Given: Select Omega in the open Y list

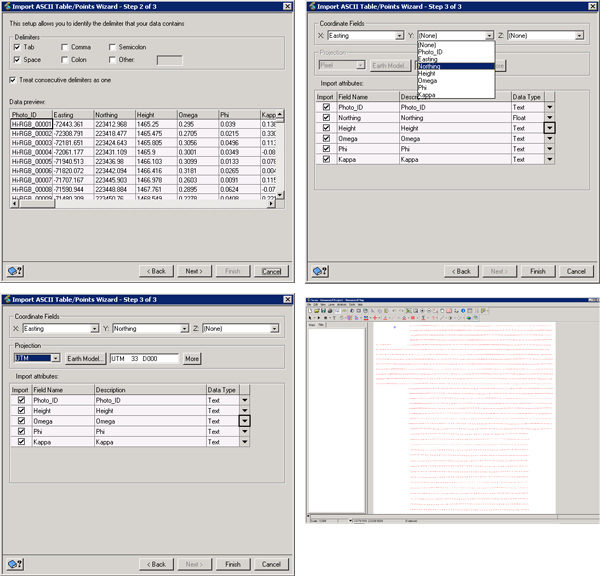Looking at the screenshot, I should 456,81.
